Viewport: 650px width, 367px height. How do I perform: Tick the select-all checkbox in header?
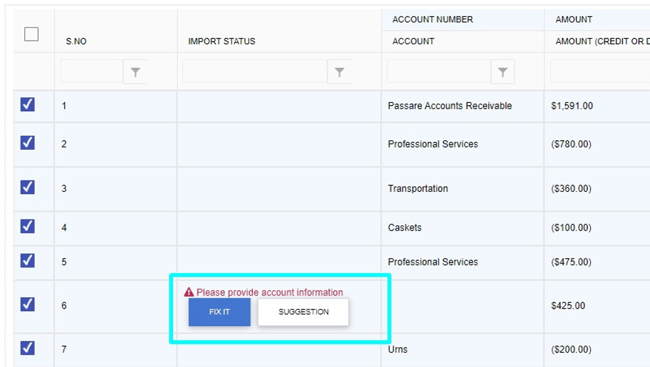32,34
